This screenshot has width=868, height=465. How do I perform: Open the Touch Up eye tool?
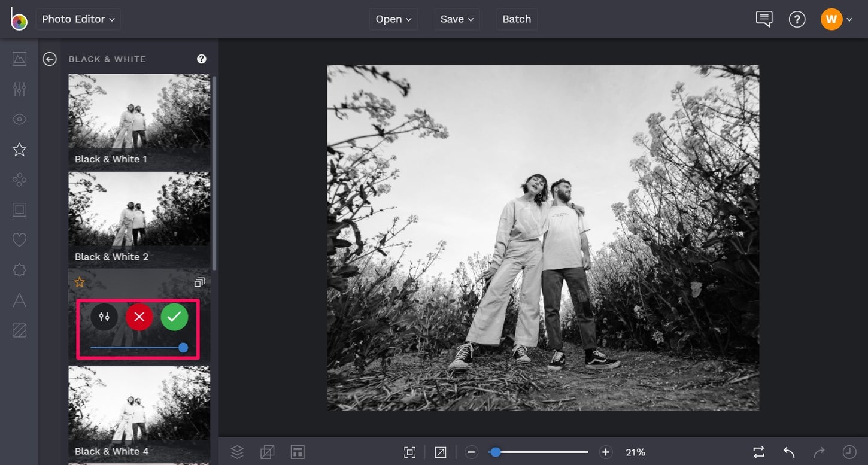tap(19, 119)
